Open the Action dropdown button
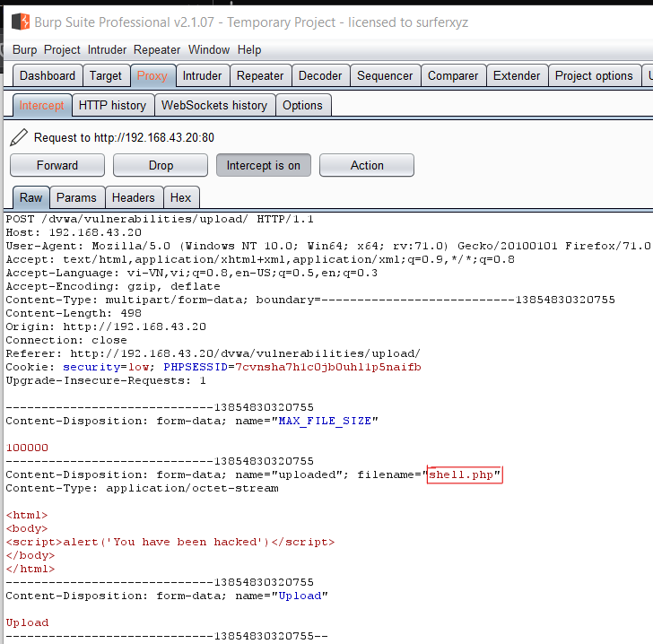 (367, 165)
